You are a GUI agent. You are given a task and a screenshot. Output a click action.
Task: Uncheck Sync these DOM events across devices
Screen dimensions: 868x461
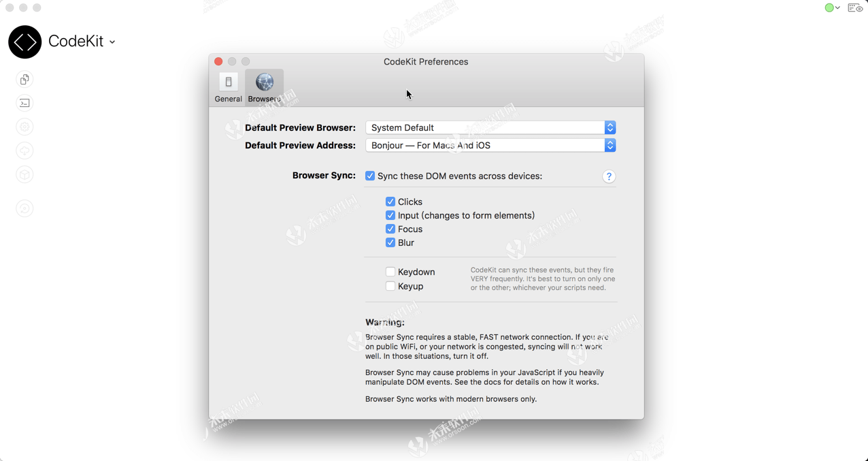point(370,176)
